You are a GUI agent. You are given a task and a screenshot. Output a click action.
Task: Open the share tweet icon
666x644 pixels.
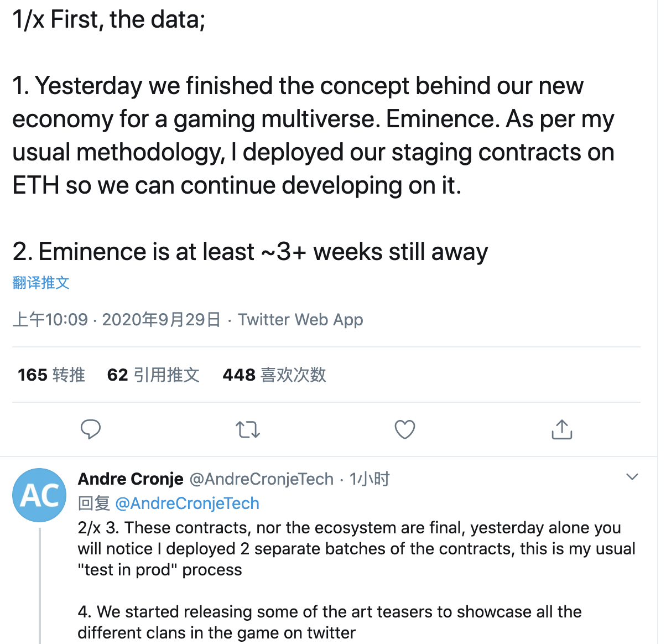[x=561, y=429]
